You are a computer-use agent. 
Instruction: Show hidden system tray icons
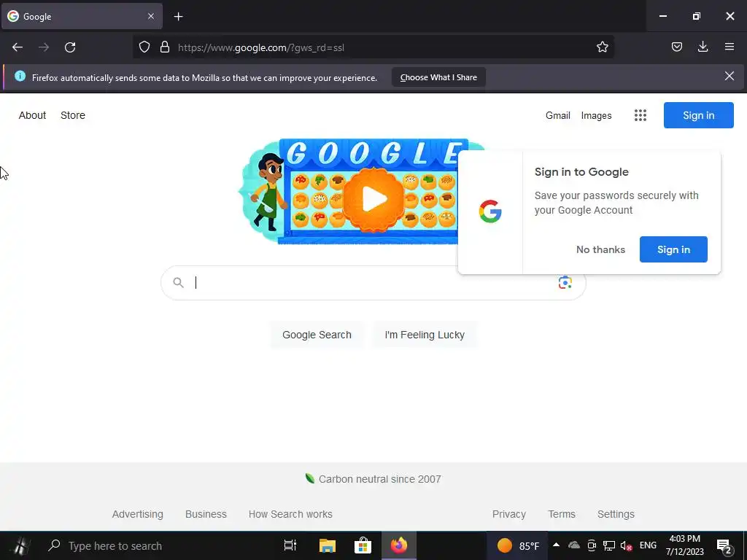556,545
